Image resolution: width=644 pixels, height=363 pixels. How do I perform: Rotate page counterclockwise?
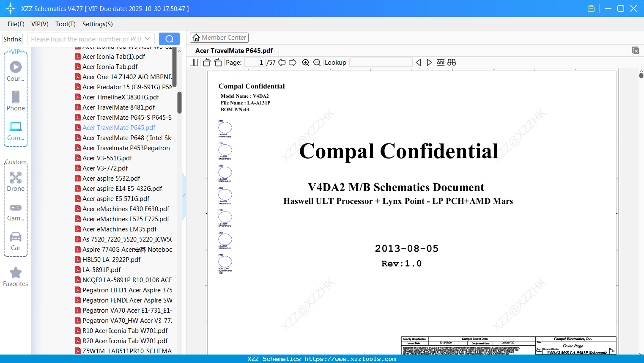[207, 63]
